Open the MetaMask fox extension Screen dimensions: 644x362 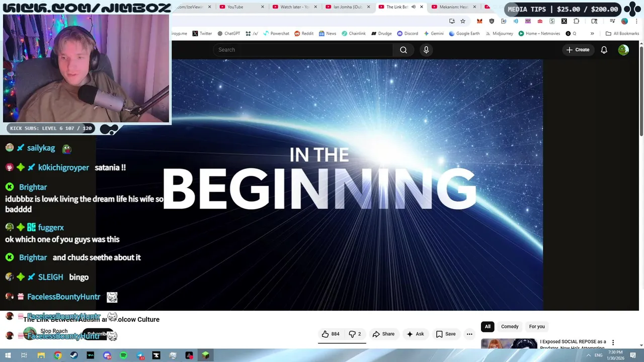479,21
